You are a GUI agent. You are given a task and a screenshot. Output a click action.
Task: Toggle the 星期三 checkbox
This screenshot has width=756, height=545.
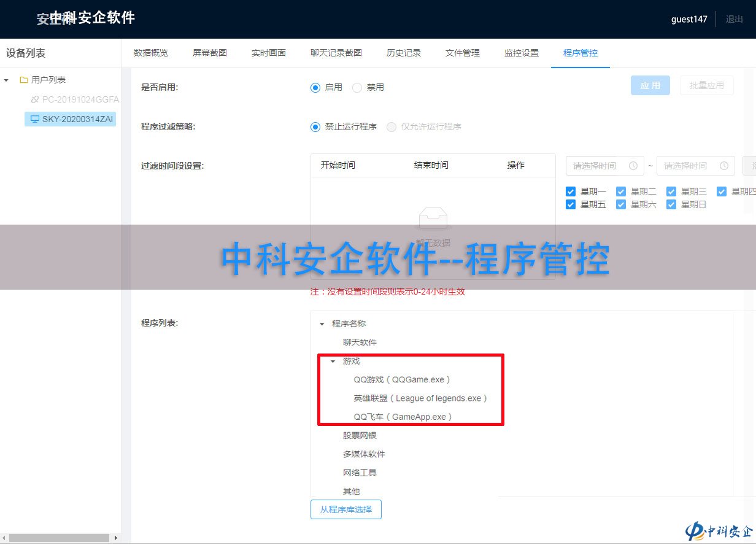(671, 191)
